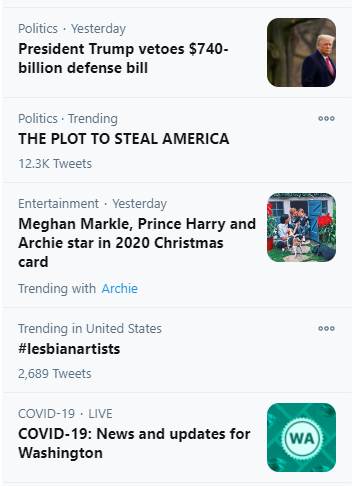The height and width of the screenshot is (486, 361).
Task: Select the Politics · Trending label
Action: (x=68, y=119)
